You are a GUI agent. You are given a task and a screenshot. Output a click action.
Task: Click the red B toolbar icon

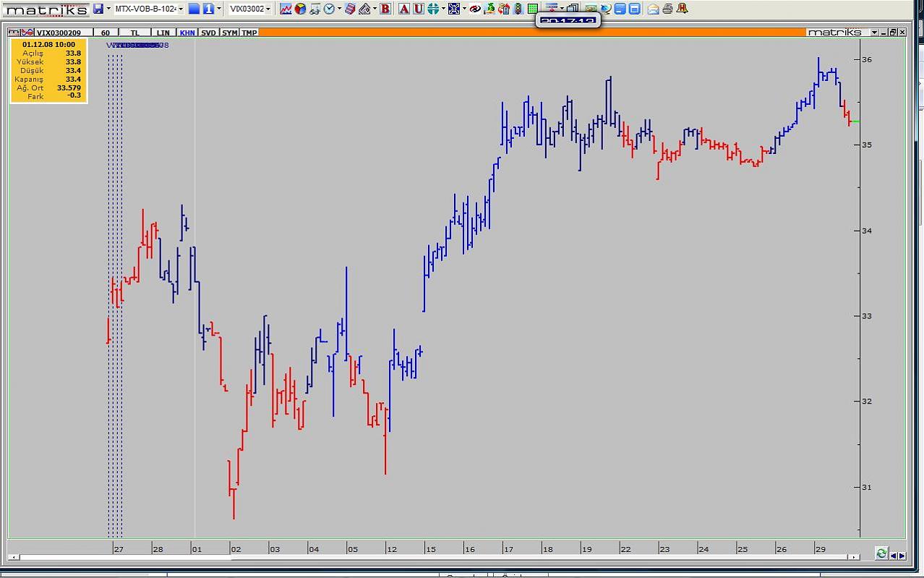[385, 9]
